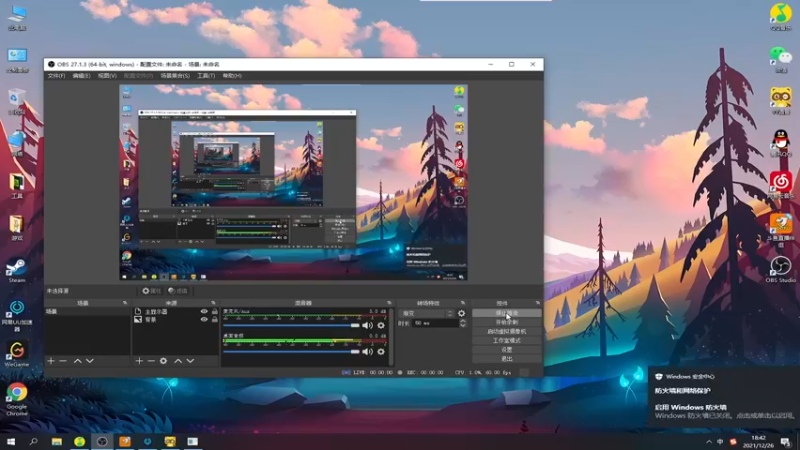Mute the 桌面音频 desktop audio speaker icon
Viewport: 800px width, 450px height.
[x=367, y=352]
